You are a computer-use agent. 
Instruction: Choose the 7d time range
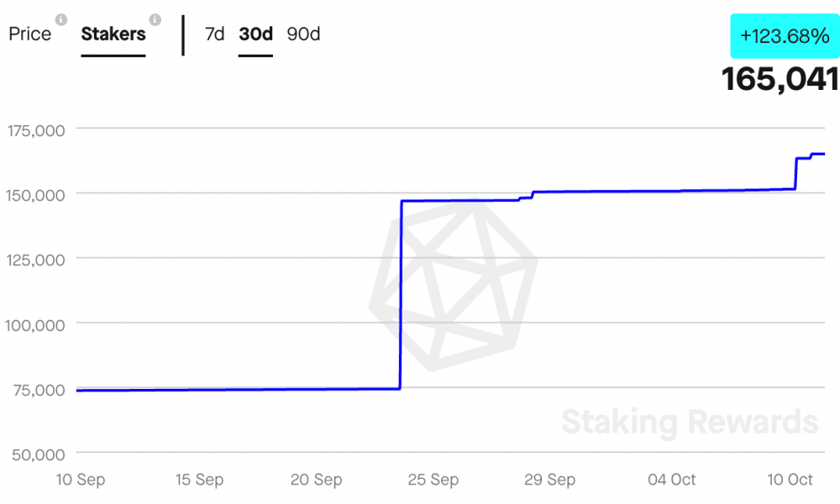click(214, 34)
